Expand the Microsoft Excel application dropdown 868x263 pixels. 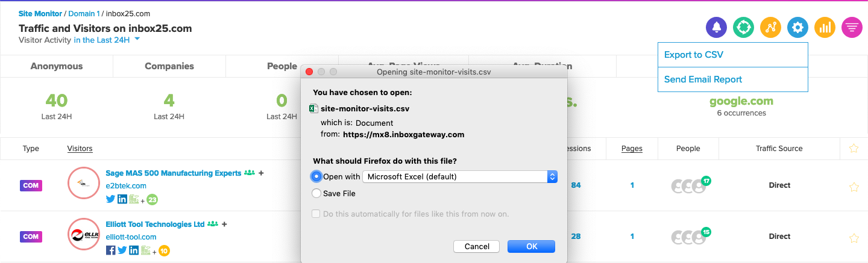(459, 176)
